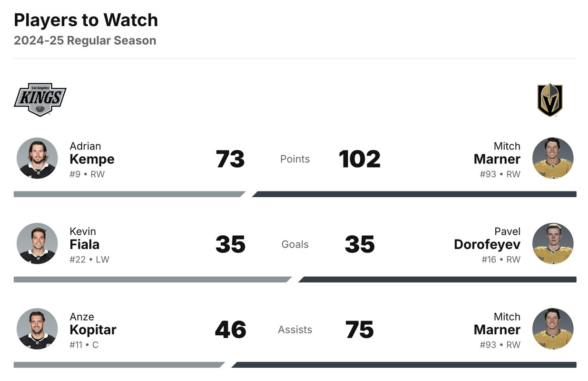Click the Golden Knights Assists comparison bar
Image resolution: width=588 pixels, height=381 pixels.
click(x=404, y=365)
